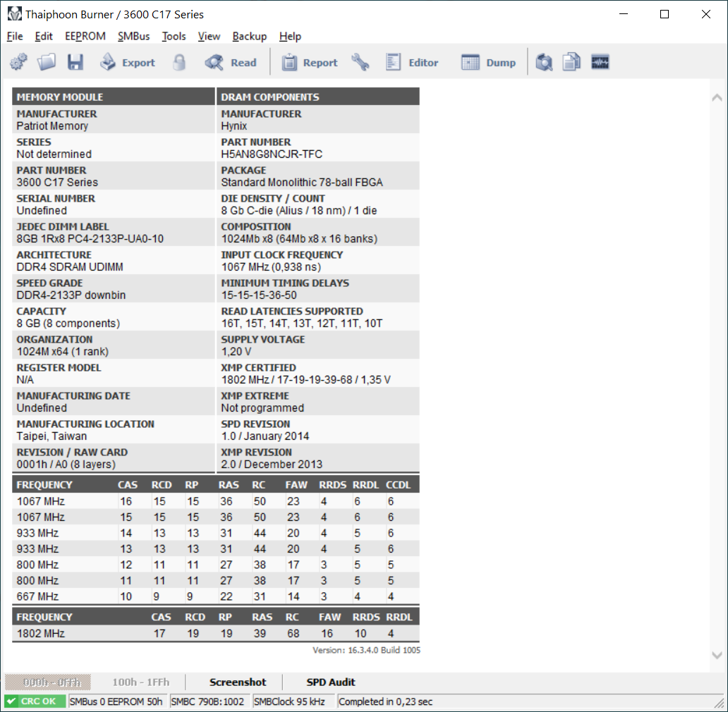The image size is (728, 712).
Task: Click 'SMBC 790B:1002' status entry
Action: coord(207,701)
